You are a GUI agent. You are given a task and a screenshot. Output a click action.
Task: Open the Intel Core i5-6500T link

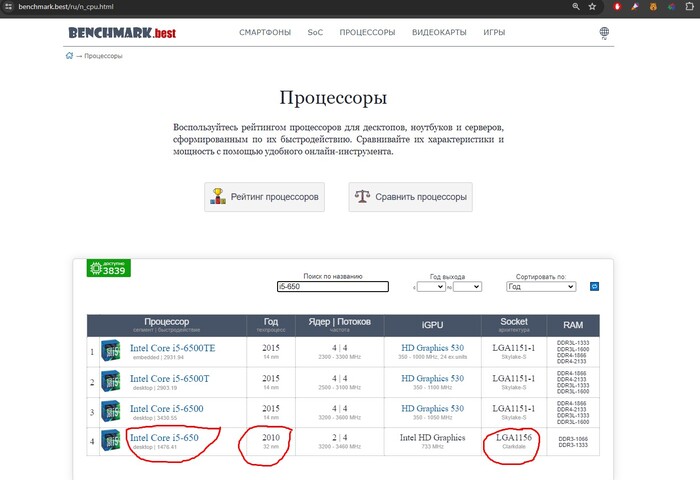click(x=170, y=379)
